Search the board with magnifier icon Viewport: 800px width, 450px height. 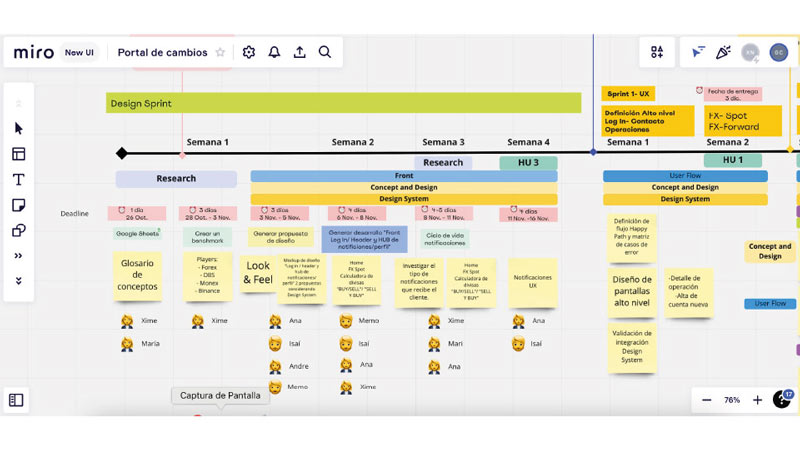pyautogui.click(x=325, y=52)
